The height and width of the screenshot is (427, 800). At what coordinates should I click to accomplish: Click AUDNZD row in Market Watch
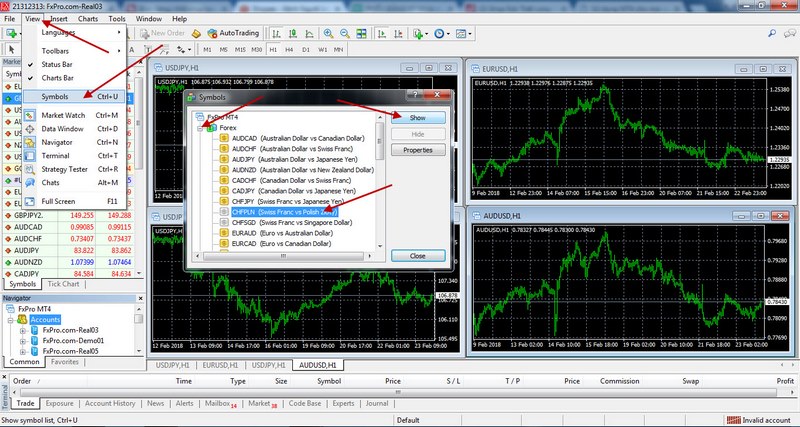tap(69, 262)
